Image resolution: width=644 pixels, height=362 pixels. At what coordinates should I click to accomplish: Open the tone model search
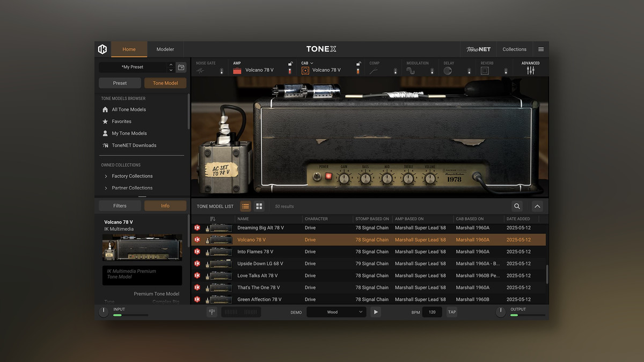[x=517, y=206]
